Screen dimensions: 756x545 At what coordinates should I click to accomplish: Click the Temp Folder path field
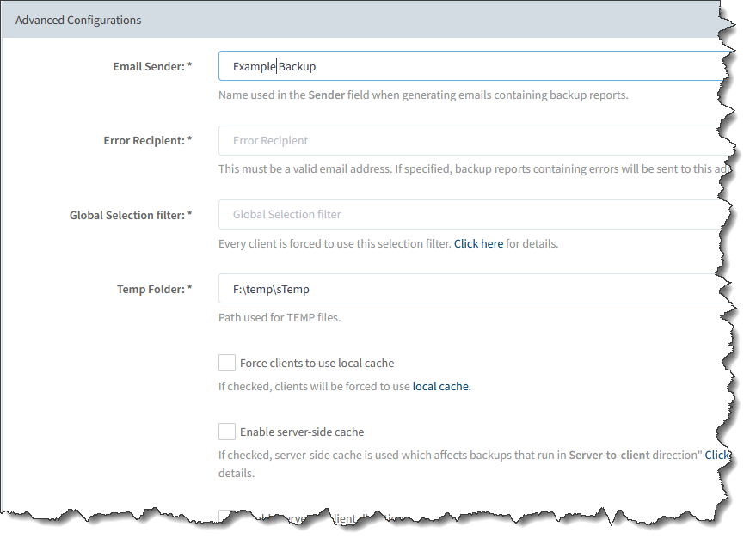(475, 289)
